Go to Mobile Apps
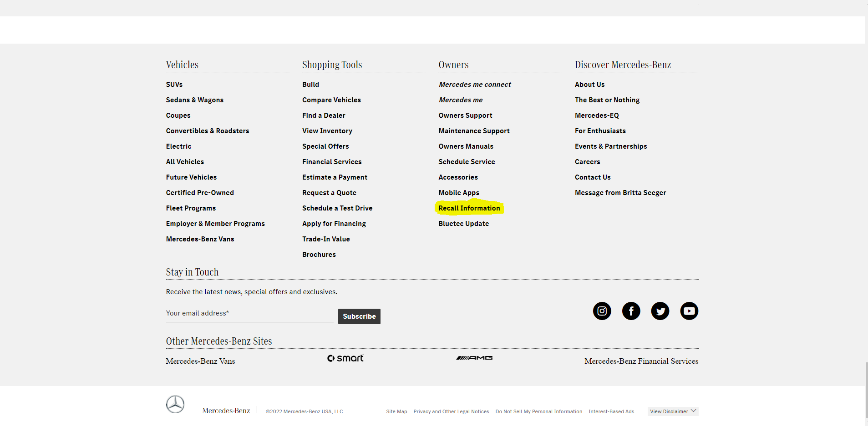 [459, 193]
